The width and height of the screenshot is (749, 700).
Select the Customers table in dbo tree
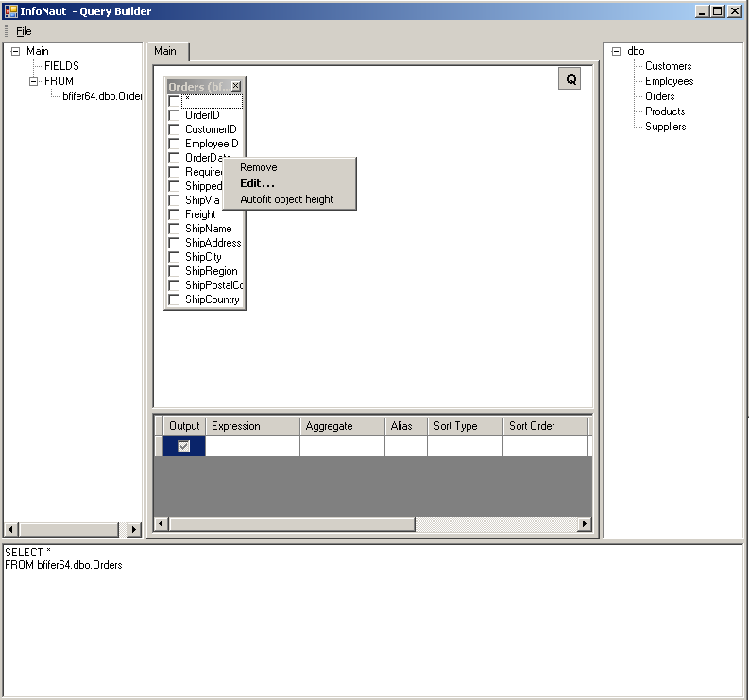click(x=668, y=66)
